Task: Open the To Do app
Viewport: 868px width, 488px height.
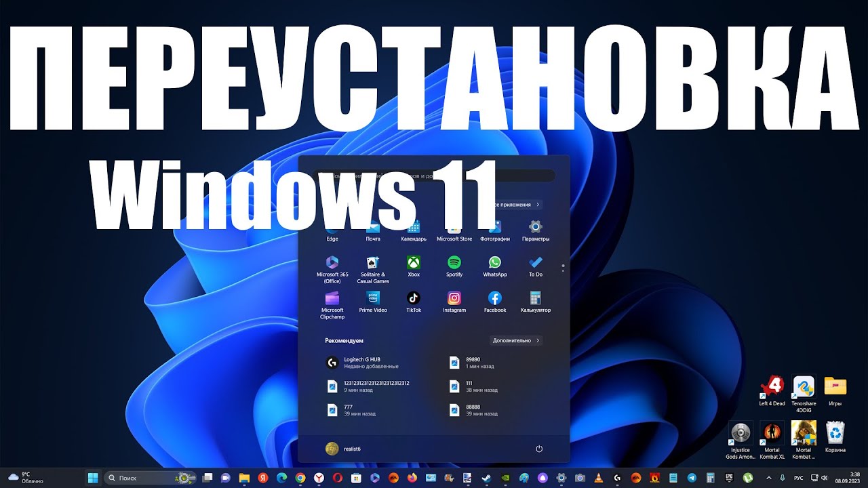Action: [536, 266]
